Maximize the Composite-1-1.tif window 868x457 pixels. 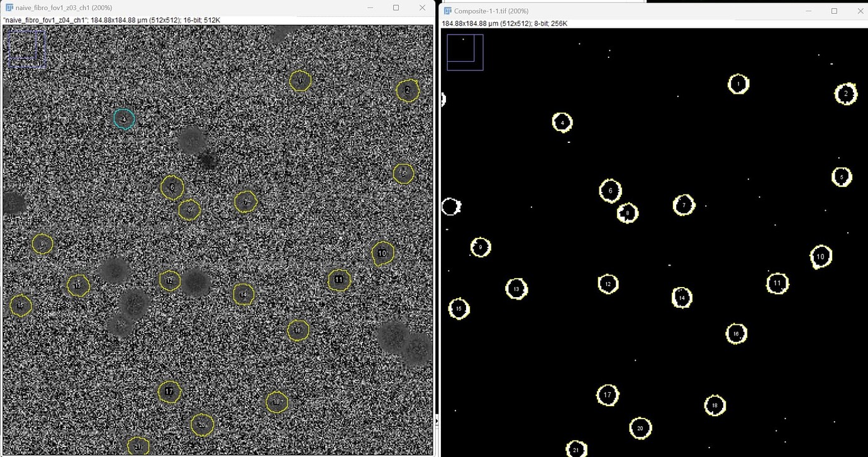pos(833,11)
